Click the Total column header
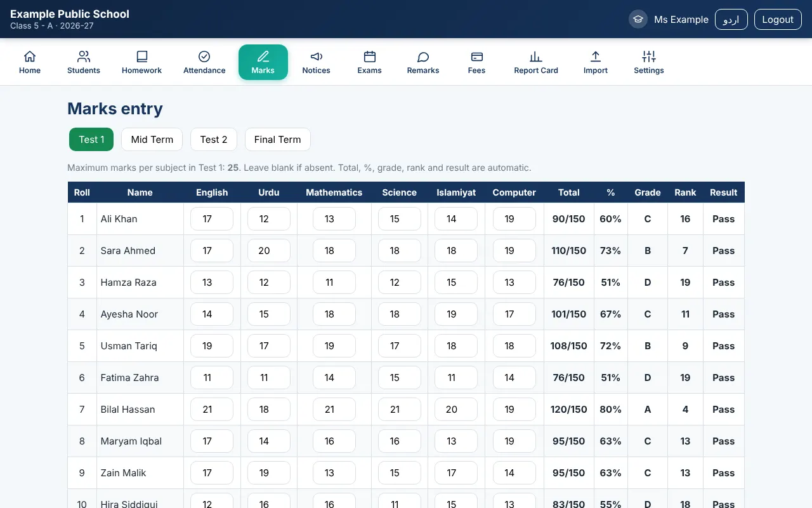The width and height of the screenshot is (812, 508). pyautogui.click(x=569, y=192)
